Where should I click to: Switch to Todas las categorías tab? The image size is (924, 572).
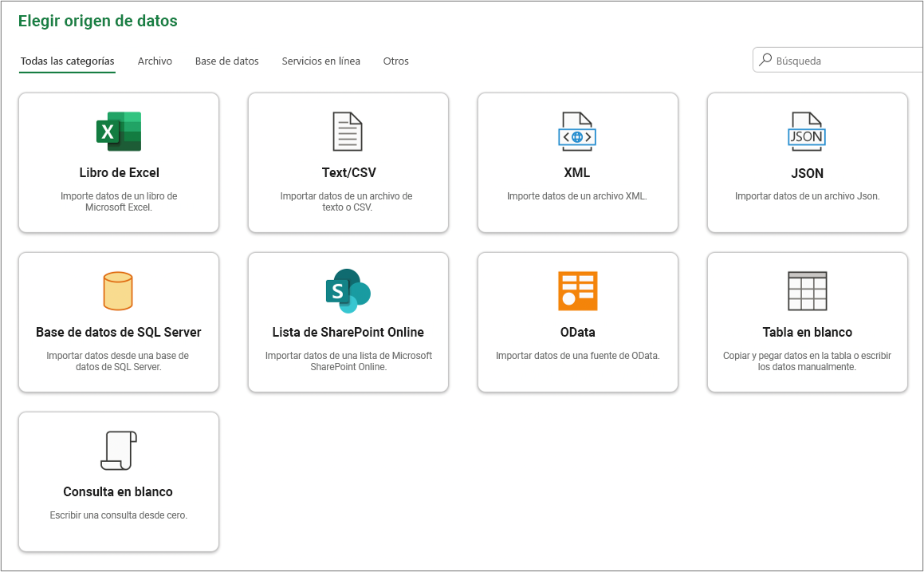pyautogui.click(x=67, y=61)
